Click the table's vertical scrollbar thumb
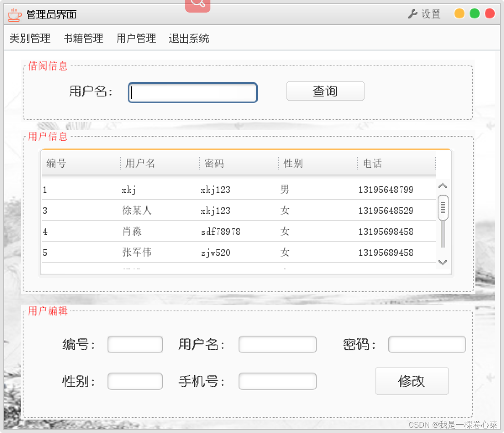 (443, 207)
